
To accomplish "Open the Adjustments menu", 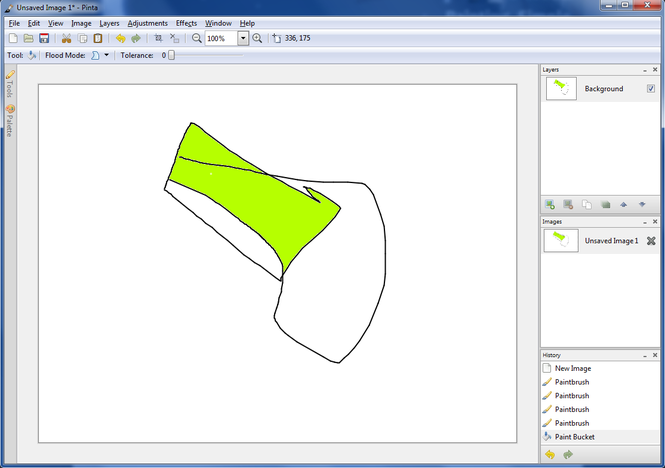I will click(147, 22).
